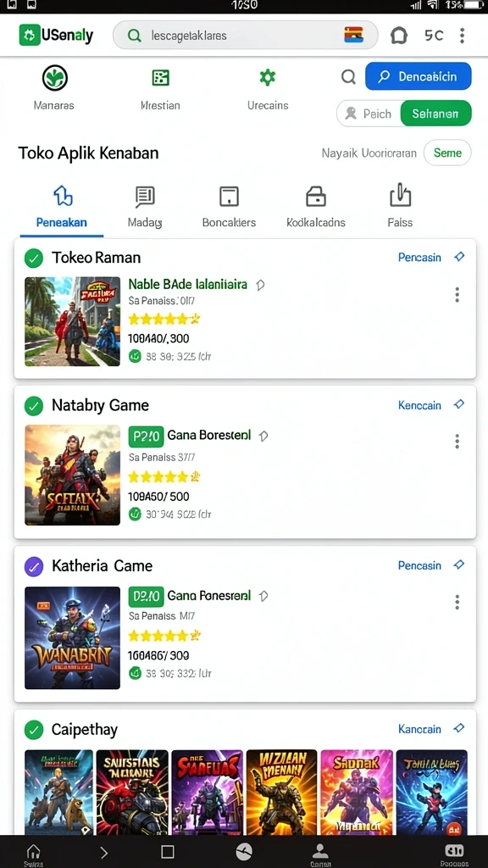Select the five-star rating under Gana Boresterl
The height and width of the screenshot is (868, 488).
(164, 476)
